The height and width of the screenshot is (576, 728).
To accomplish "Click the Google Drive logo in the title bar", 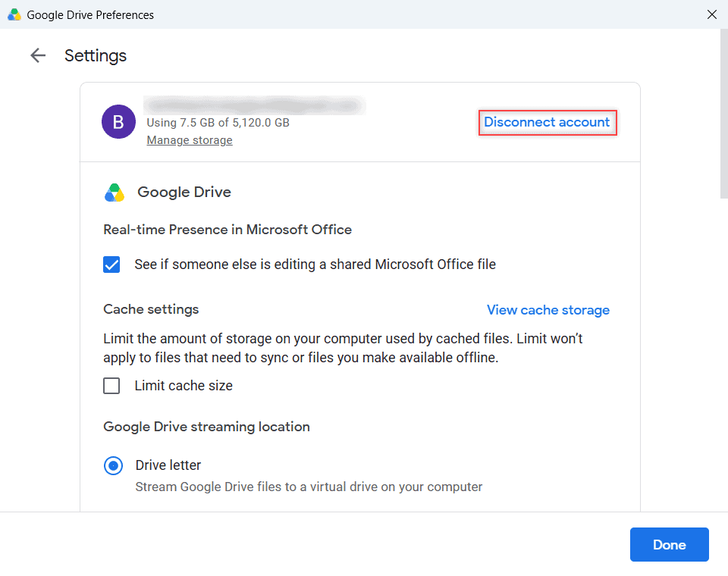I will pos(14,15).
